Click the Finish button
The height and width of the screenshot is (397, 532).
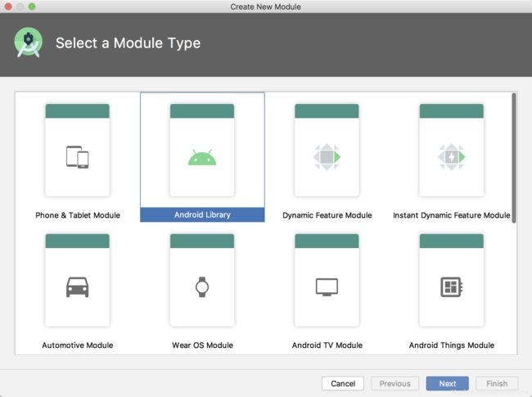(497, 383)
